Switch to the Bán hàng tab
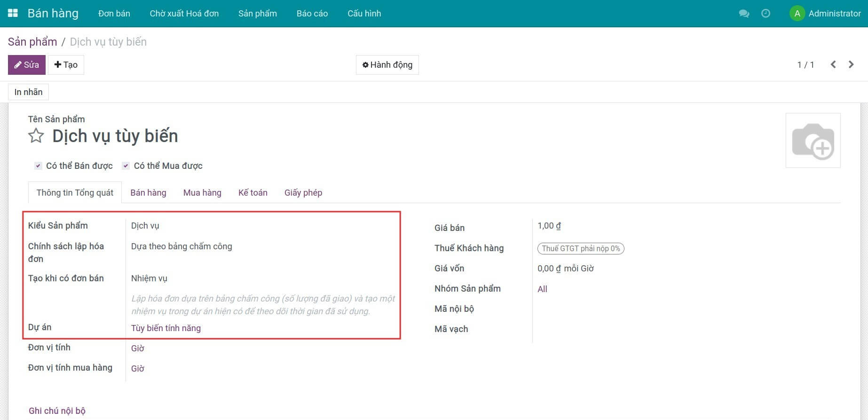This screenshot has height=420, width=868. (148, 193)
